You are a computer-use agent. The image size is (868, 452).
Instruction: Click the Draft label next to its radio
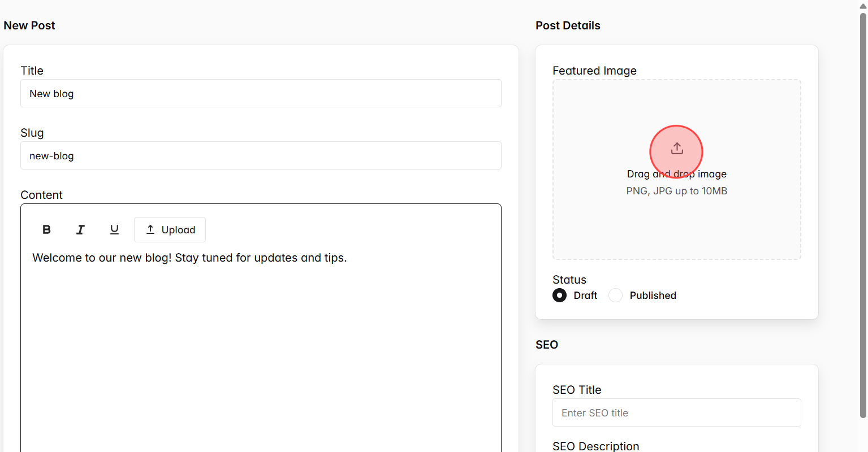click(x=585, y=295)
